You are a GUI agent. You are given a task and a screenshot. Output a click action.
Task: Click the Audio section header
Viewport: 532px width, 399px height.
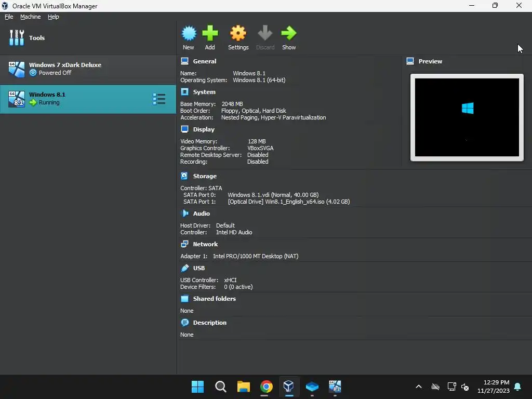(201, 214)
